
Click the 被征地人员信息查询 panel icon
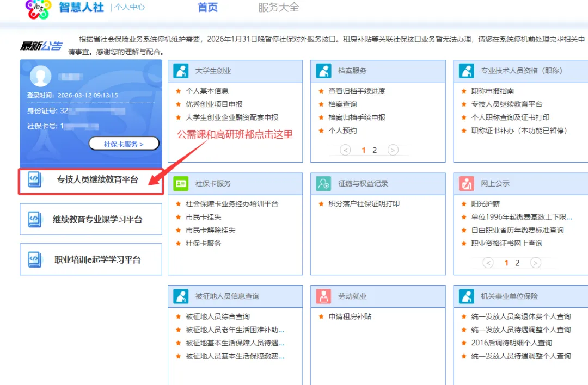(x=181, y=296)
